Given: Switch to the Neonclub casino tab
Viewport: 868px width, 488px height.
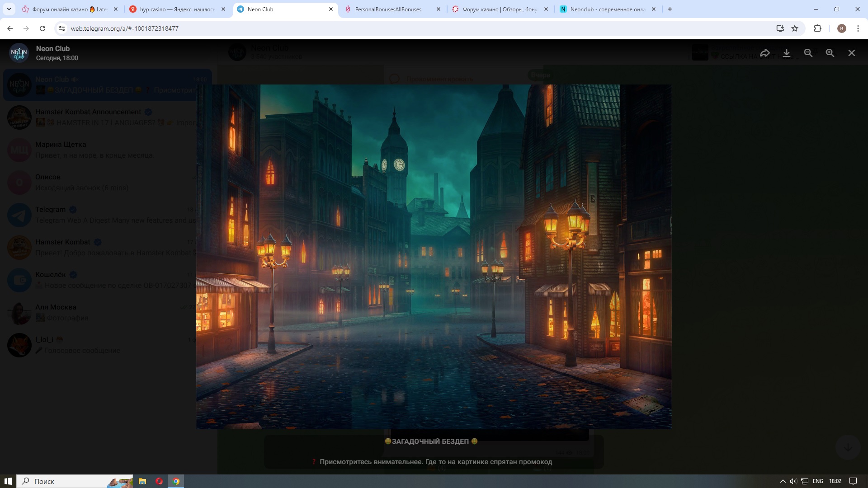Looking at the screenshot, I should pyautogui.click(x=607, y=9).
